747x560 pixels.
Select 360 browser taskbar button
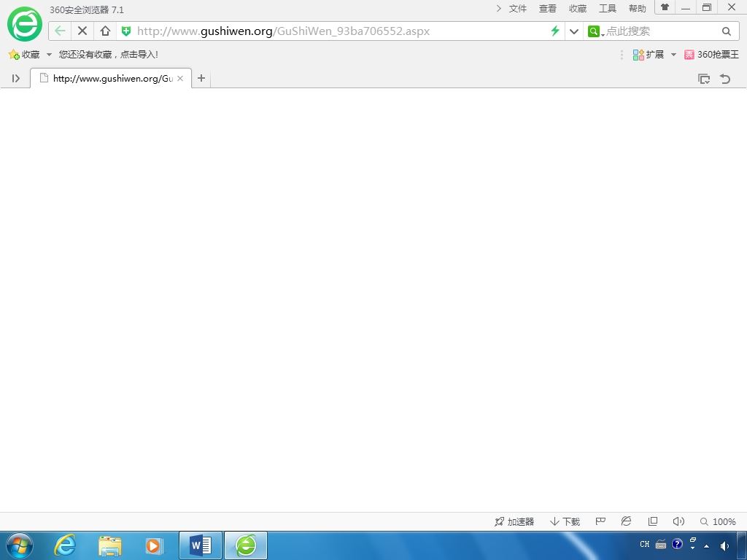[x=246, y=545]
